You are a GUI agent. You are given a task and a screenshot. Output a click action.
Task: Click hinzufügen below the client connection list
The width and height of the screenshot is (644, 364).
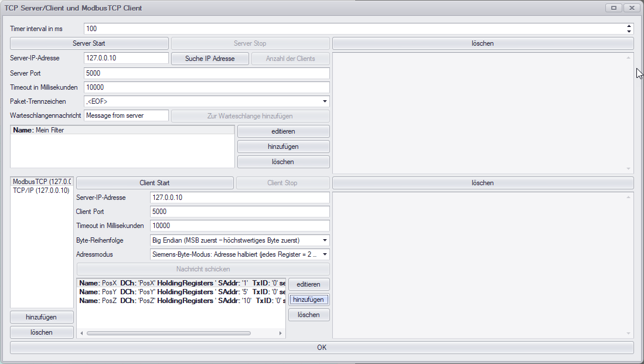tap(41, 317)
